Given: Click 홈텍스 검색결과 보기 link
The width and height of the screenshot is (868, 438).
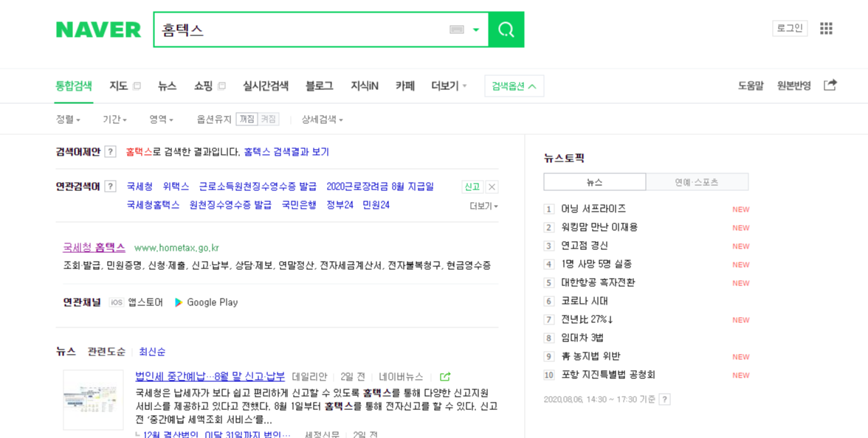Looking at the screenshot, I should (286, 152).
